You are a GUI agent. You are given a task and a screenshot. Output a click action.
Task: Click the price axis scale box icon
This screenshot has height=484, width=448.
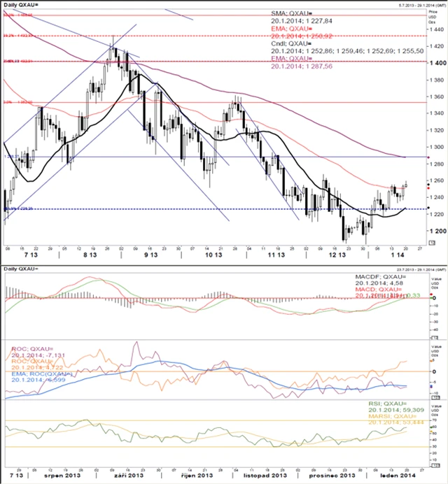432,243
